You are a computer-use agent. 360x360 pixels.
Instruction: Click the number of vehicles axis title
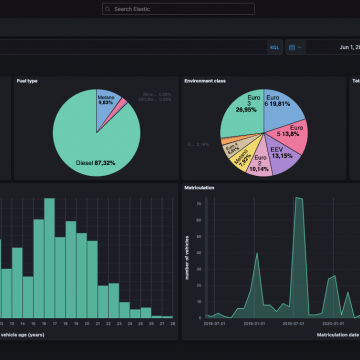(187, 258)
